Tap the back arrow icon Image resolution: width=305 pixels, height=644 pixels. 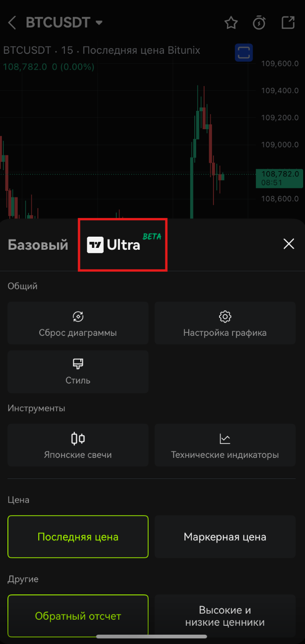pyautogui.click(x=12, y=22)
